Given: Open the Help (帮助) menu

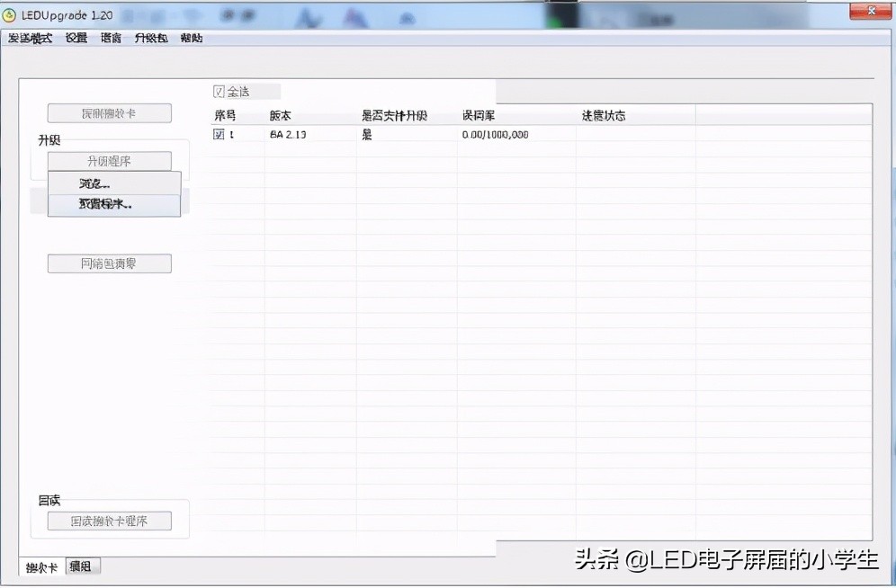Looking at the screenshot, I should [191, 38].
